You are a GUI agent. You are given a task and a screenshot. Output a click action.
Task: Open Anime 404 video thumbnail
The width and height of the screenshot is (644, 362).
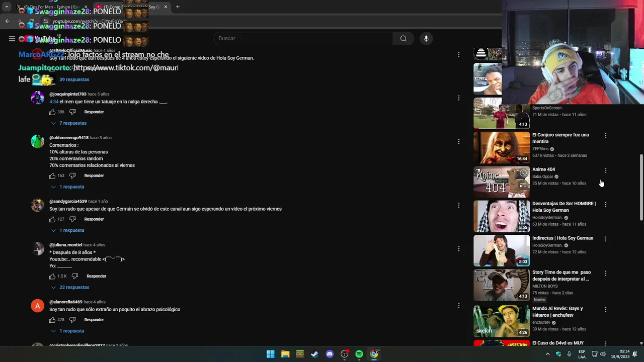click(501, 182)
